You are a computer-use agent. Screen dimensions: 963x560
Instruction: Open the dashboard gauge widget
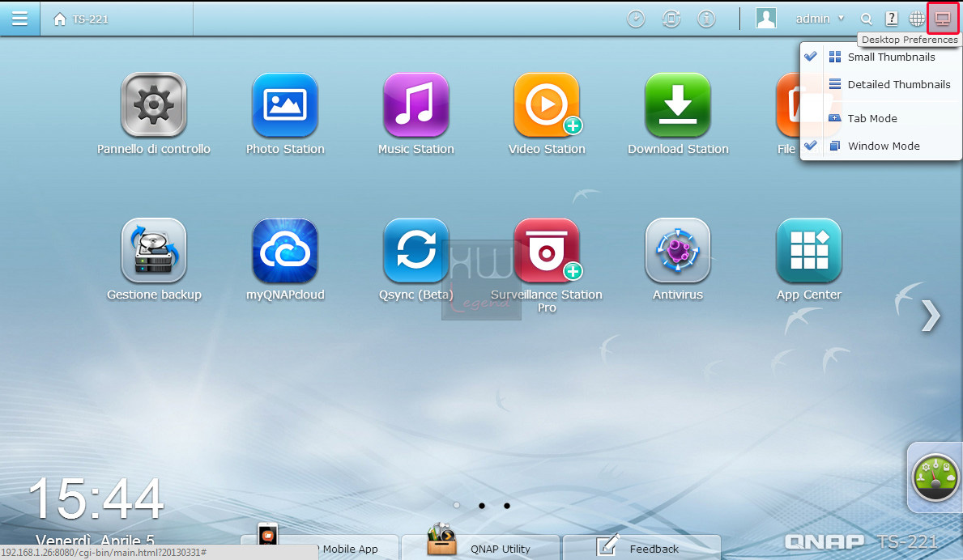(935, 477)
